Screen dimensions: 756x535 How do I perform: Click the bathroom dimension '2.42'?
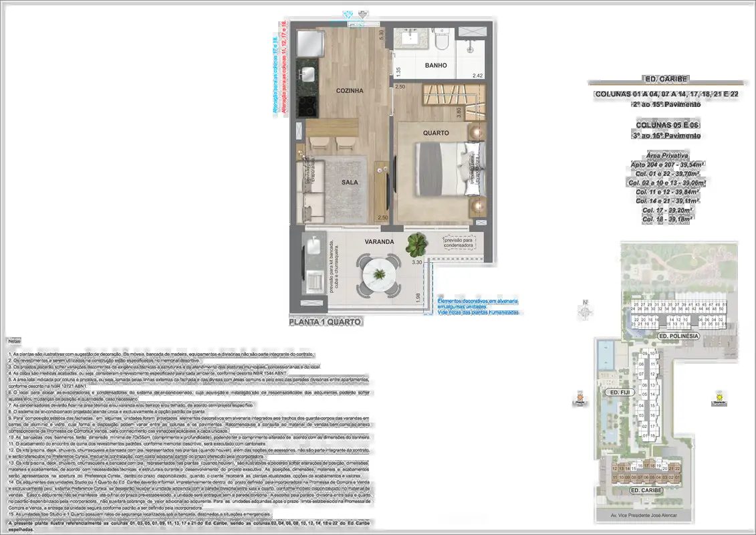coord(477,76)
